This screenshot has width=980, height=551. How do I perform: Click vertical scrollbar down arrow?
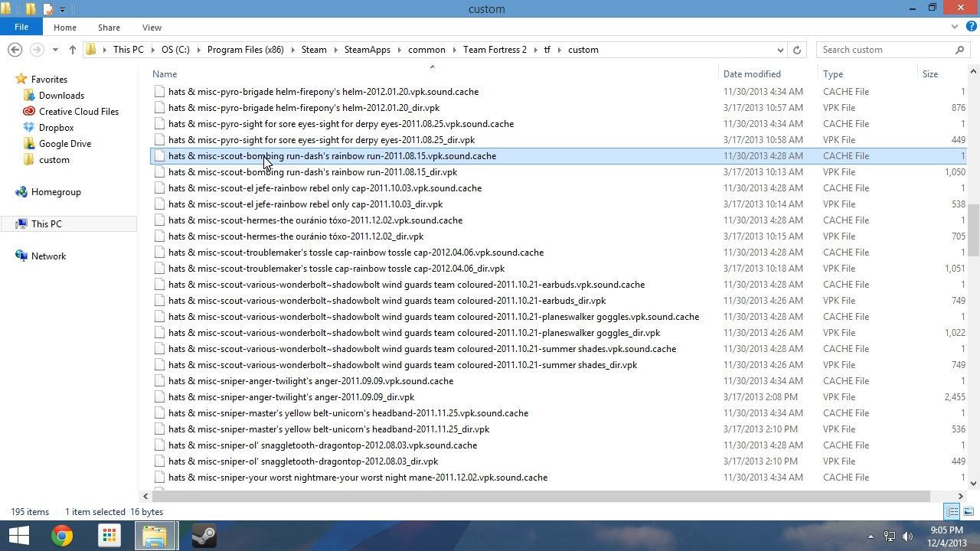pos(974,483)
